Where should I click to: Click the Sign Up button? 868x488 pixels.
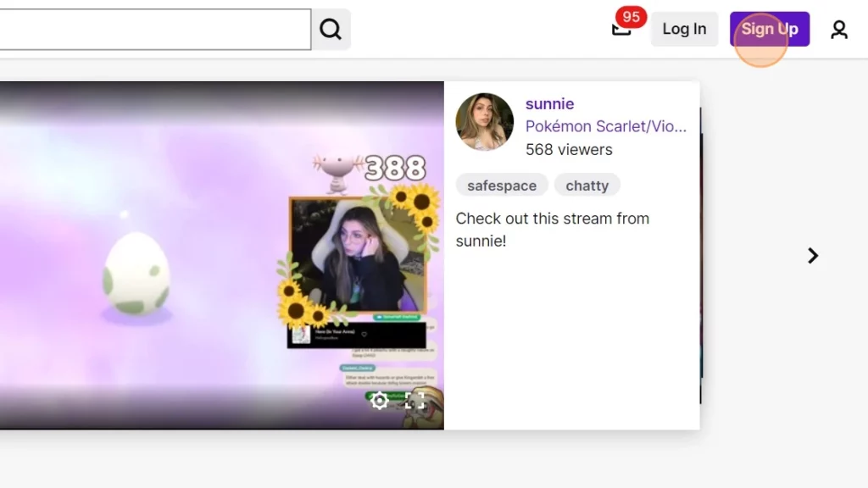[x=770, y=29]
